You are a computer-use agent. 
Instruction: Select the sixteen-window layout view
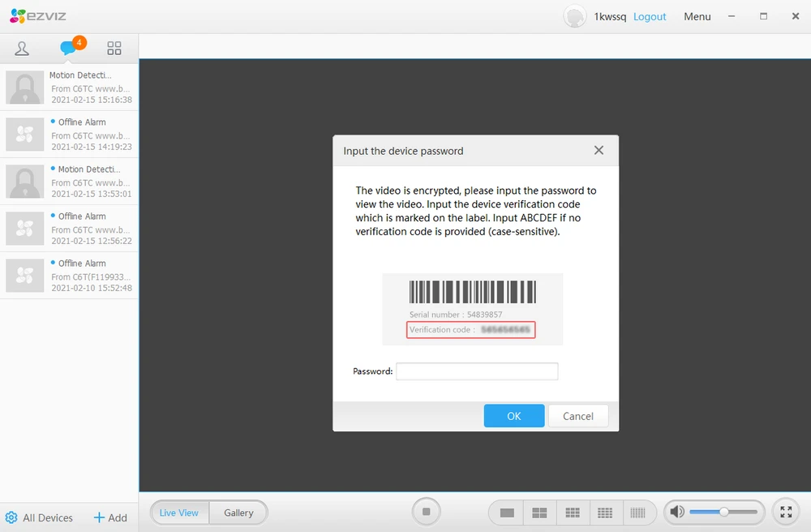coord(605,513)
